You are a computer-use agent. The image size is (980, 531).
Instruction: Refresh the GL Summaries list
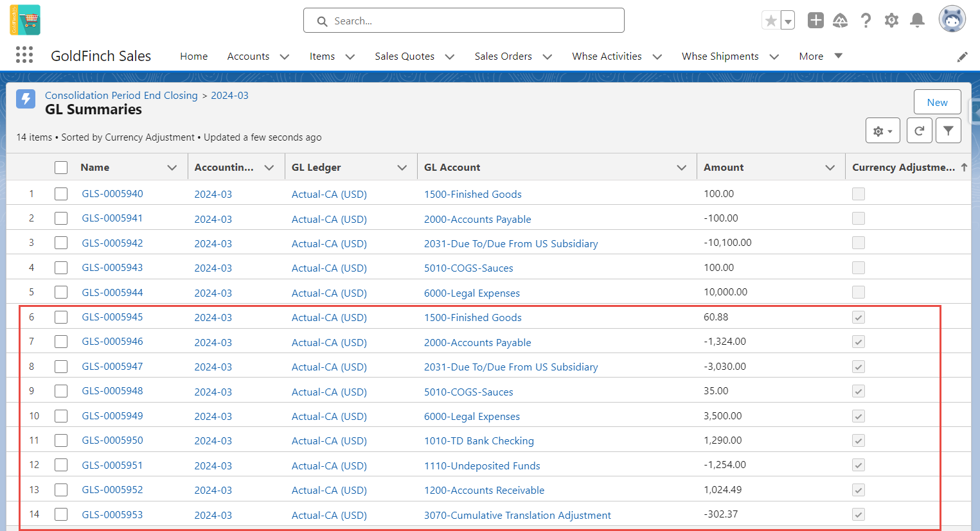pyautogui.click(x=919, y=131)
